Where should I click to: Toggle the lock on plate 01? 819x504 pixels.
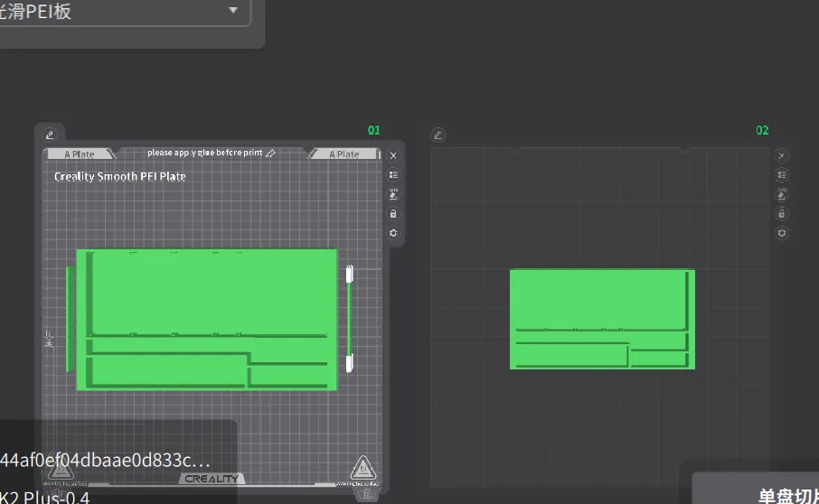(392, 214)
